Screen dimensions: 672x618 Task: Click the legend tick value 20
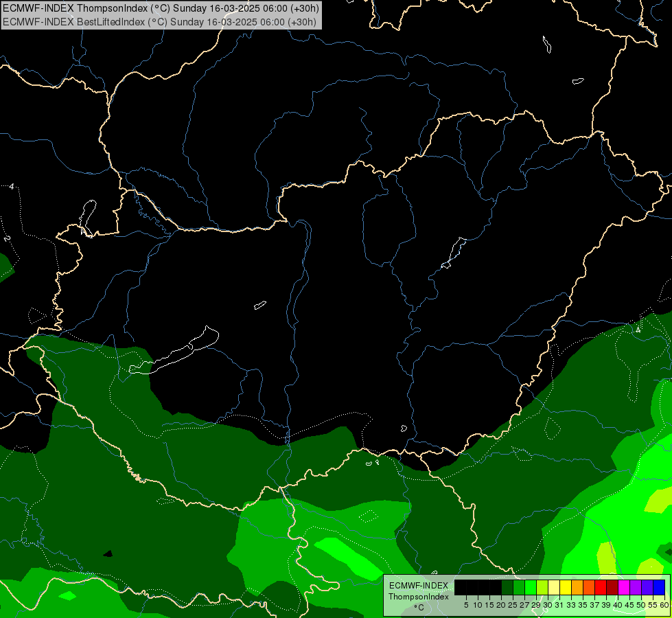(x=501, y=605)
